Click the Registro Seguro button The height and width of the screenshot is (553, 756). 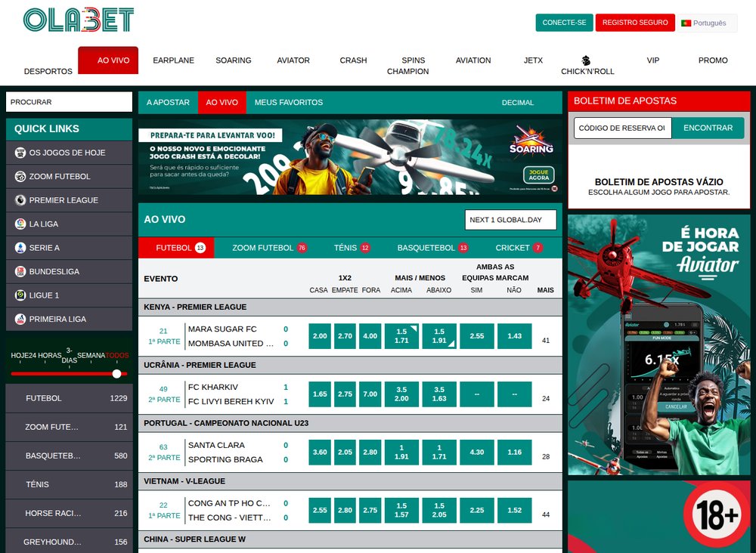pos(635,23)
